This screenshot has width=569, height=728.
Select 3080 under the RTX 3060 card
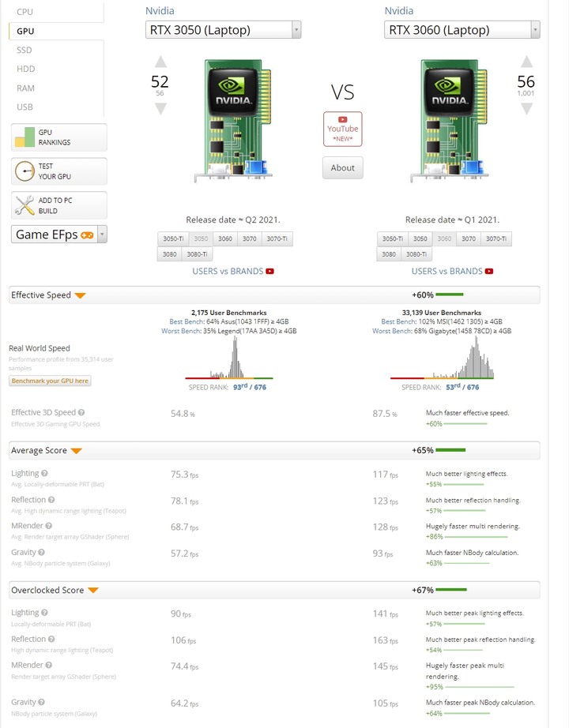(389, 254)
